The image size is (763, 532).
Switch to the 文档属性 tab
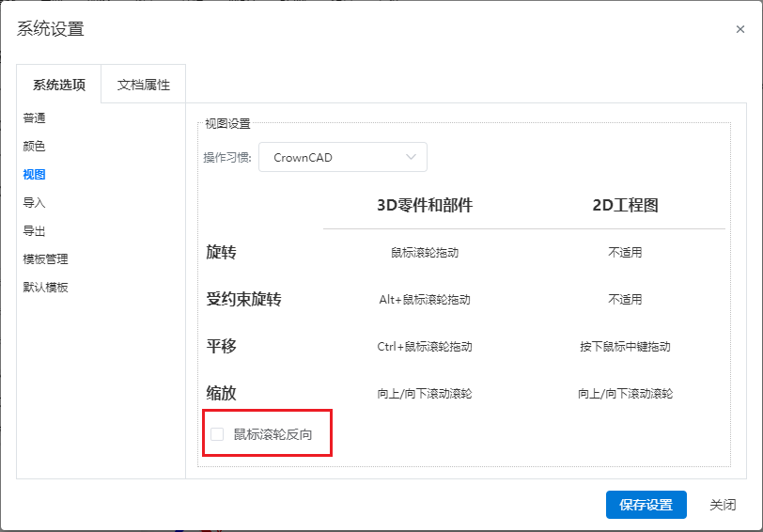[x=144, y=85]
